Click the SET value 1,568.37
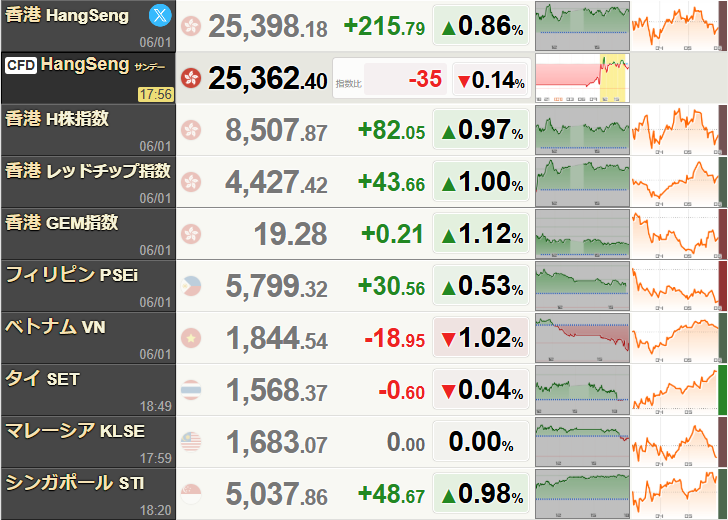728x520 pixels. (x=277, y=390)
